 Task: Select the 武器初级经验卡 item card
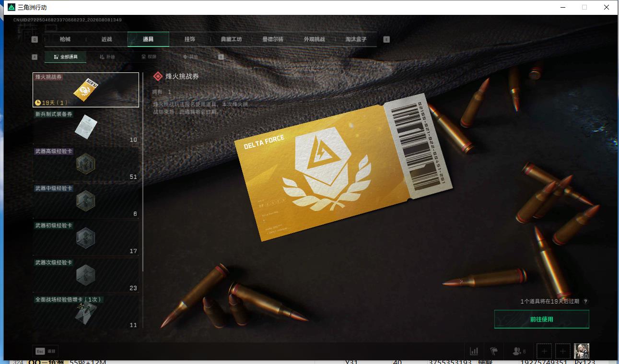[86, 238]
